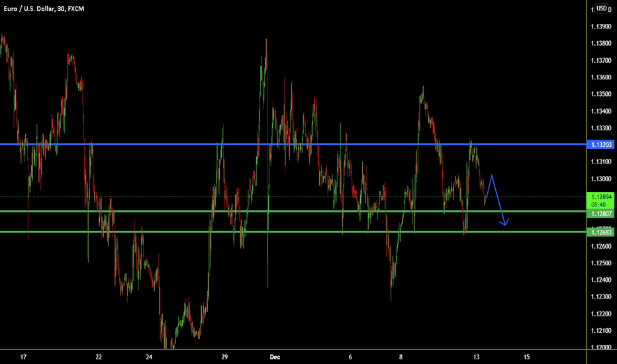Click the 1.13000 price scale value
617x364 pixels.
601,179
